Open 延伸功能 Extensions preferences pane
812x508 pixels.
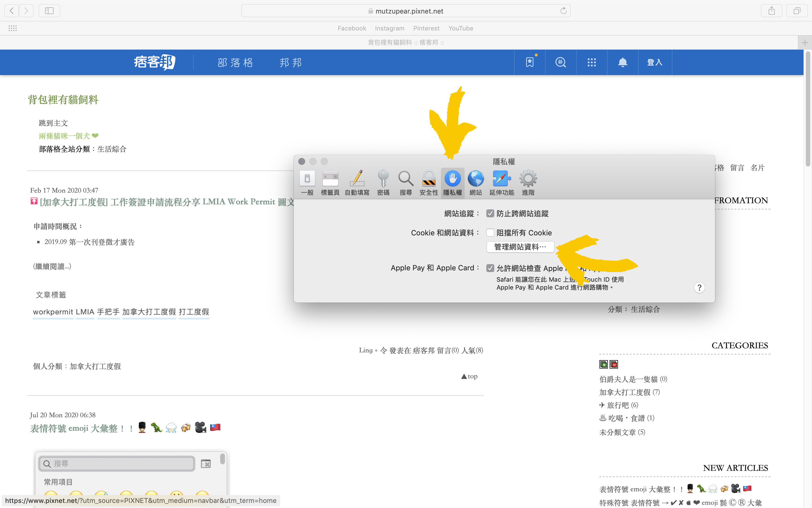[x=502, y=183]
